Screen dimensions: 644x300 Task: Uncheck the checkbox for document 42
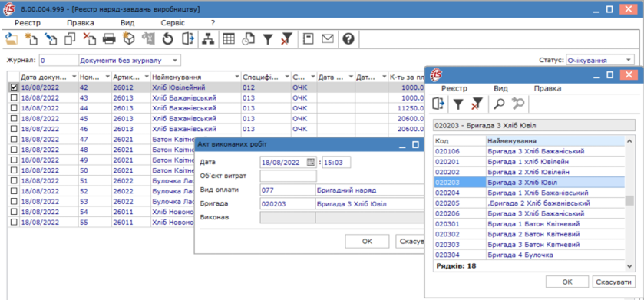pyautogui.click(x=14, y=87)
